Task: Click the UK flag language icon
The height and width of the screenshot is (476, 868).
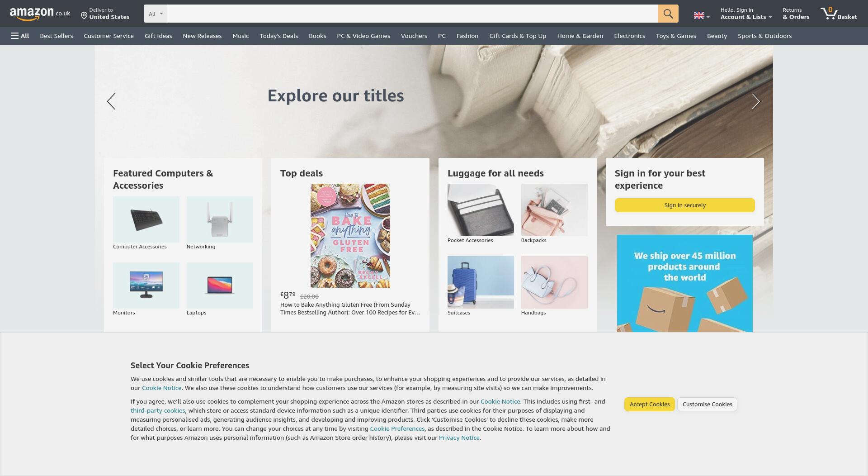Action: tap(699, 16)
